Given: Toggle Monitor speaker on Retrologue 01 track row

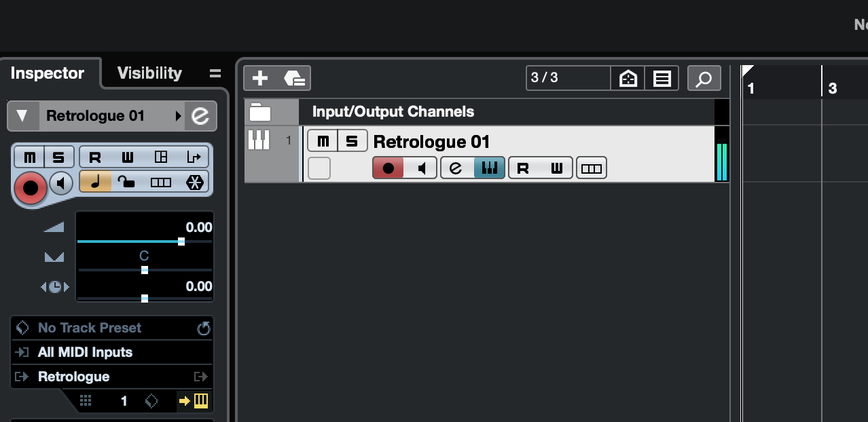Looking at the screenshot, I should click(x=421, y=168).
